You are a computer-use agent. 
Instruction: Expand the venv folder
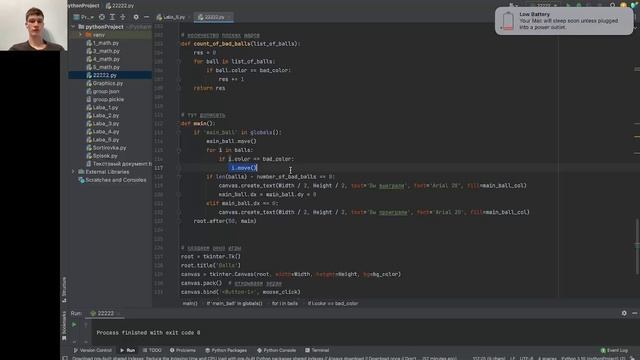pos(81,35)
